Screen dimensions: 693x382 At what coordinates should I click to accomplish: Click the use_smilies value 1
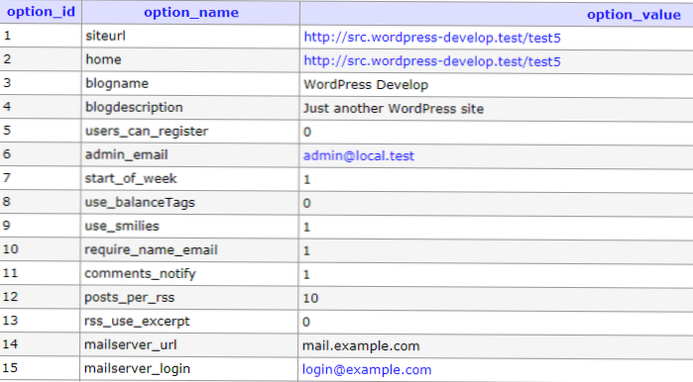306,227
